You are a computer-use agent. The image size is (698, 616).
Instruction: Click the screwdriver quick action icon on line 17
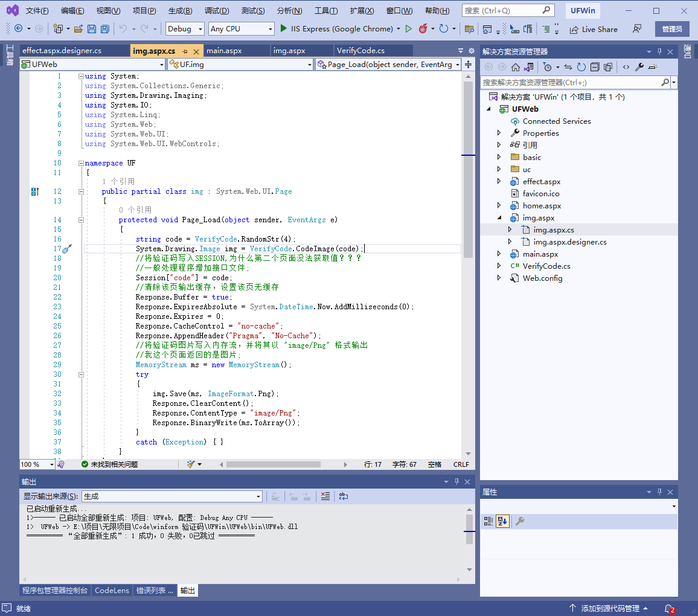[67, 249]
